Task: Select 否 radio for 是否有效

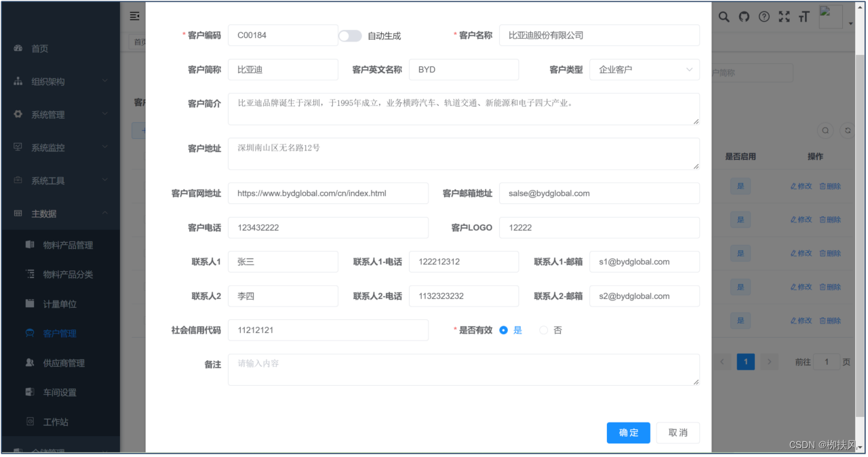Action: tap(543, 330)
